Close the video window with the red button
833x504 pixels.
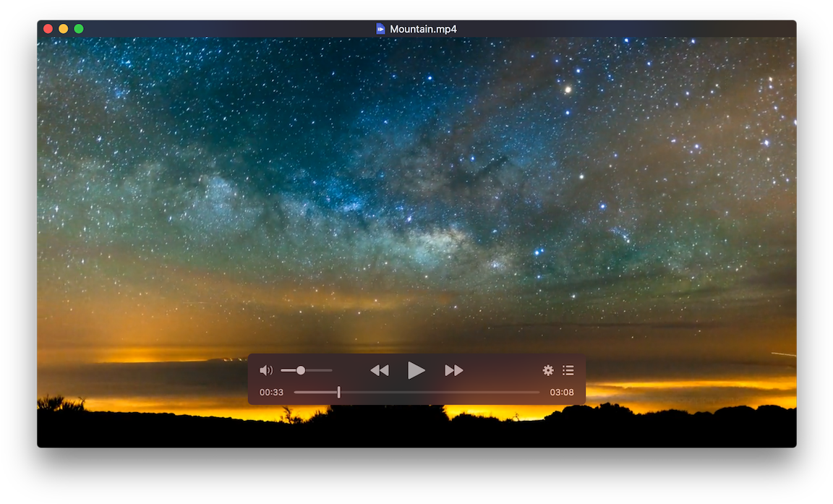(48, 29)
